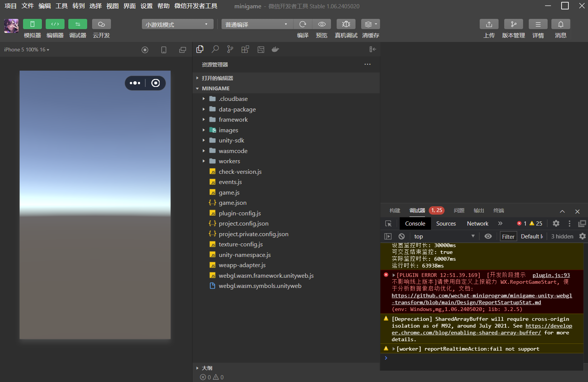The width and height of the screenshot is (588, 382).
Task: Switch to the 问题 tab
Action: point(459,210)
